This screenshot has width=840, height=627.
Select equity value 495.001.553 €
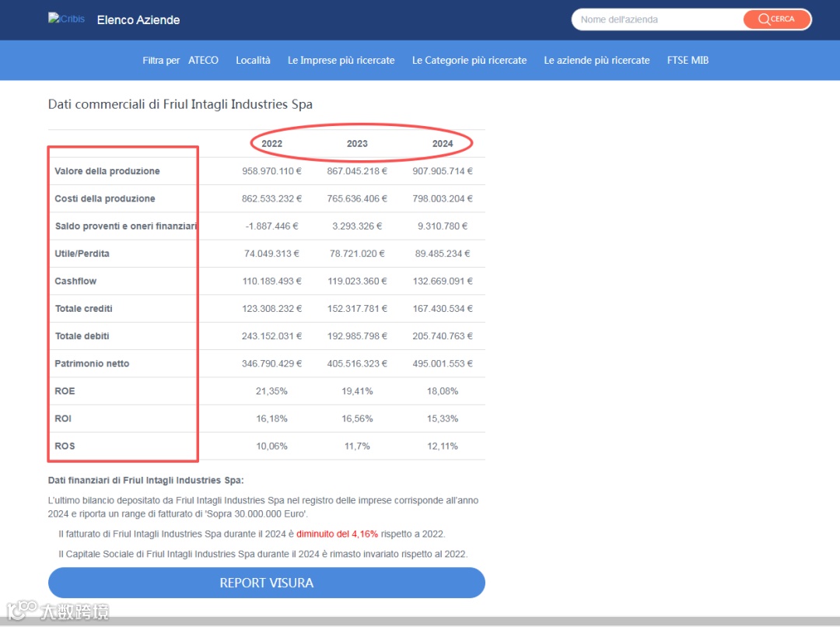[443, 363]
